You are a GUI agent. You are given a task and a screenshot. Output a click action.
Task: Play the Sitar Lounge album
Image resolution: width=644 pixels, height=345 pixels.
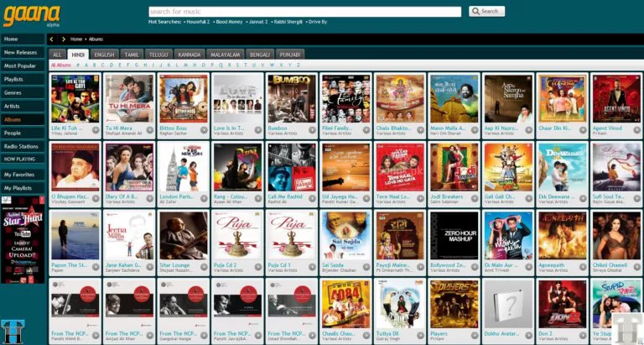pyautogui.click(x=204, y=266)
